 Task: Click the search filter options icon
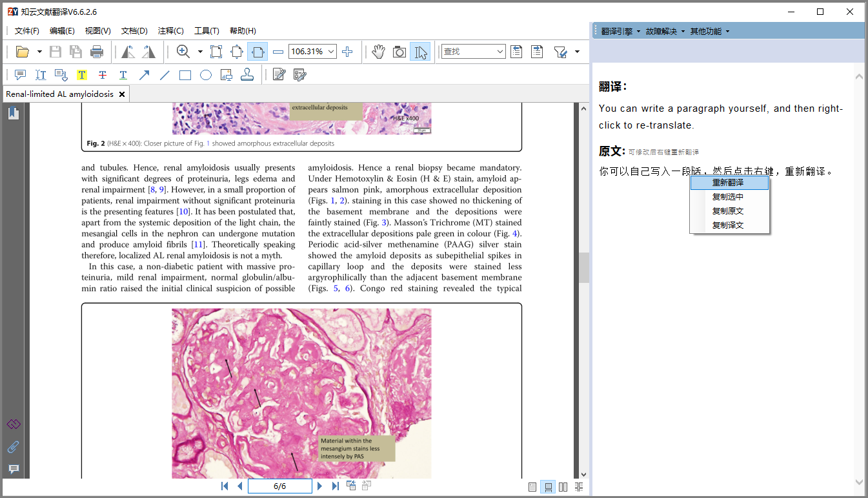560,52
